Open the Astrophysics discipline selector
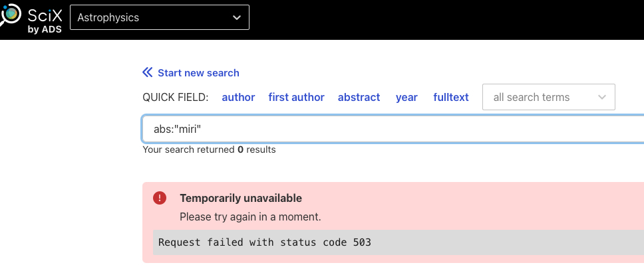This screenshot has width=644, height=267. 159,18
